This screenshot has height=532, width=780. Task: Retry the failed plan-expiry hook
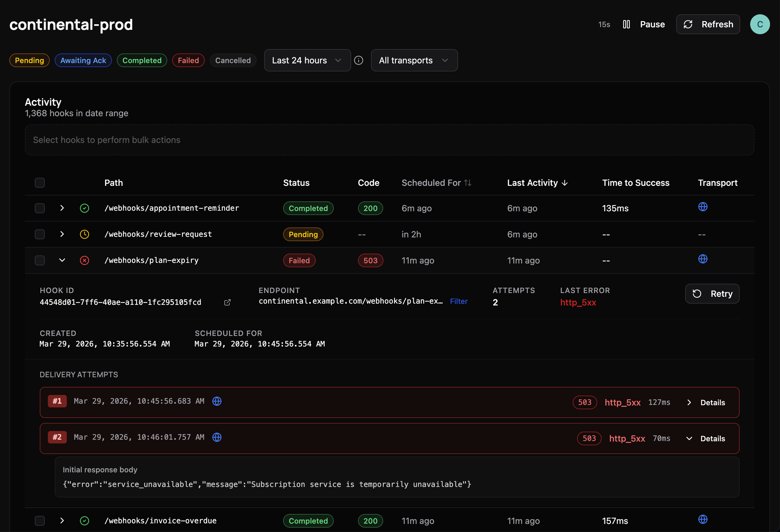[712, 294]
